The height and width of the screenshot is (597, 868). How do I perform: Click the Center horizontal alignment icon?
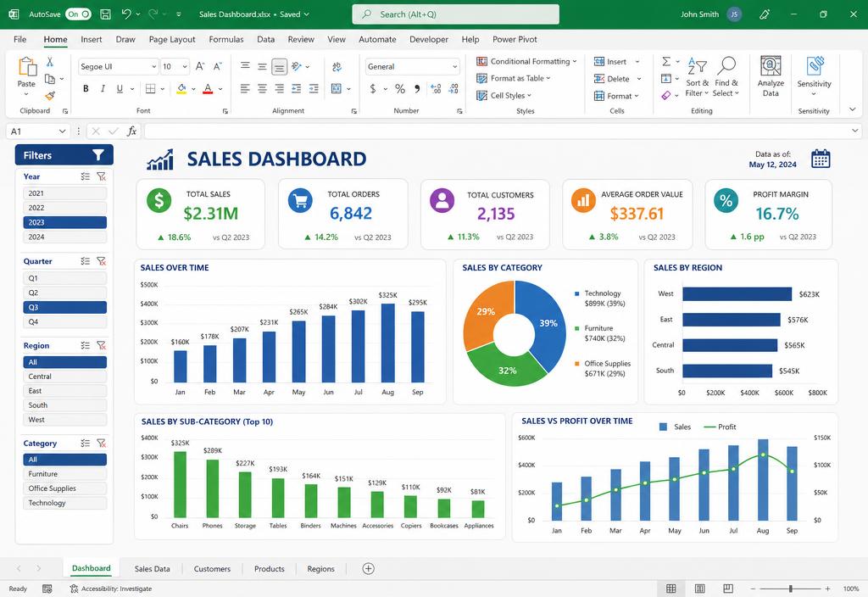(x=263, y=88)
